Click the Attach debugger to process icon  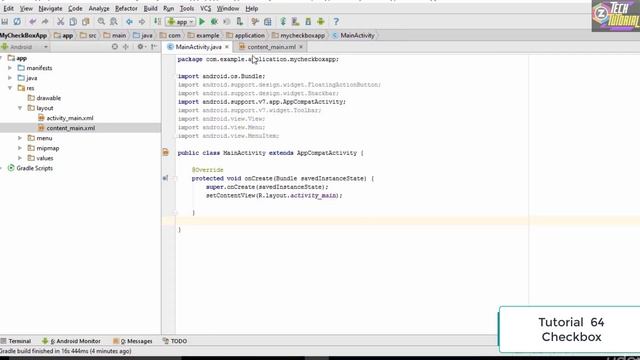click(x=240, y=22)
